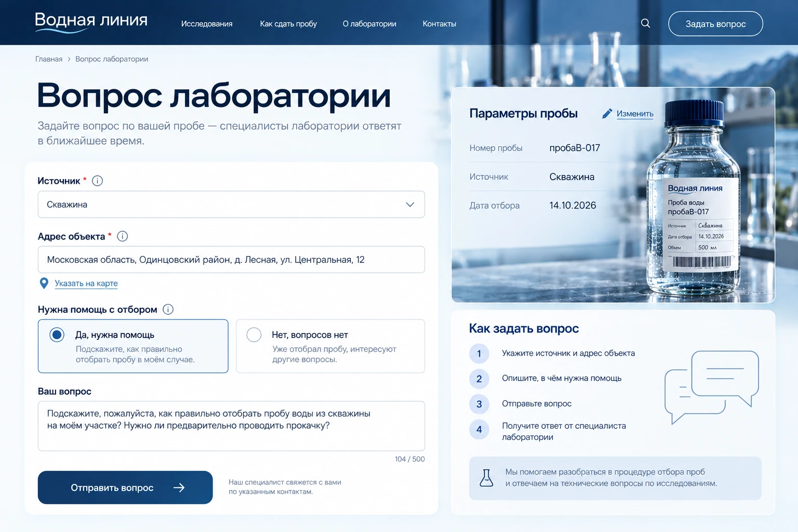Click breadcrumb chevron separator after Главная

tap(69, 59)
